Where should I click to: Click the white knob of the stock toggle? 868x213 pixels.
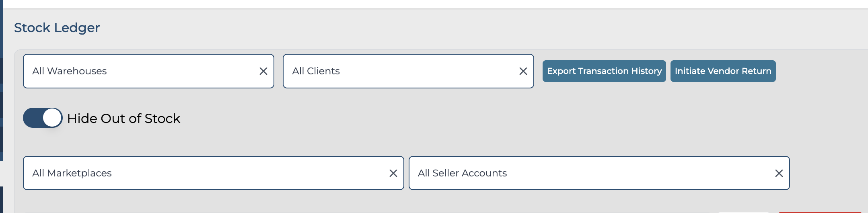(52, 118)
